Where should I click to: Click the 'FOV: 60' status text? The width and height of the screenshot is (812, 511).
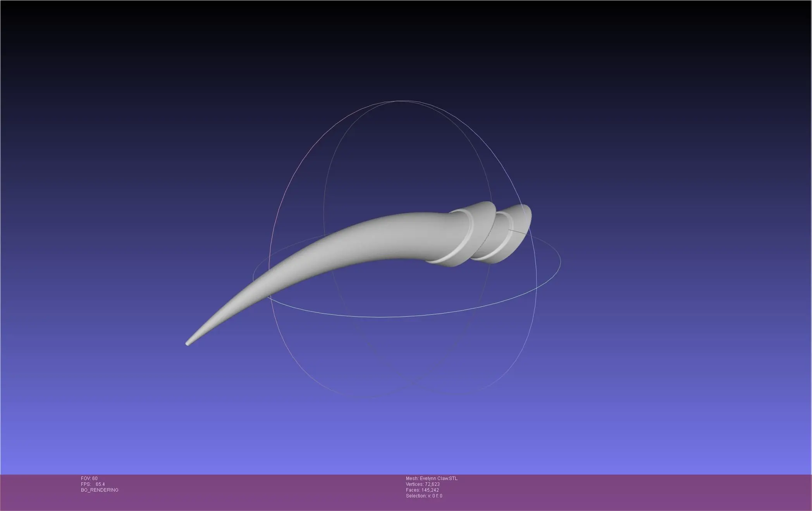pyautogui.click(x=89, y=478)
